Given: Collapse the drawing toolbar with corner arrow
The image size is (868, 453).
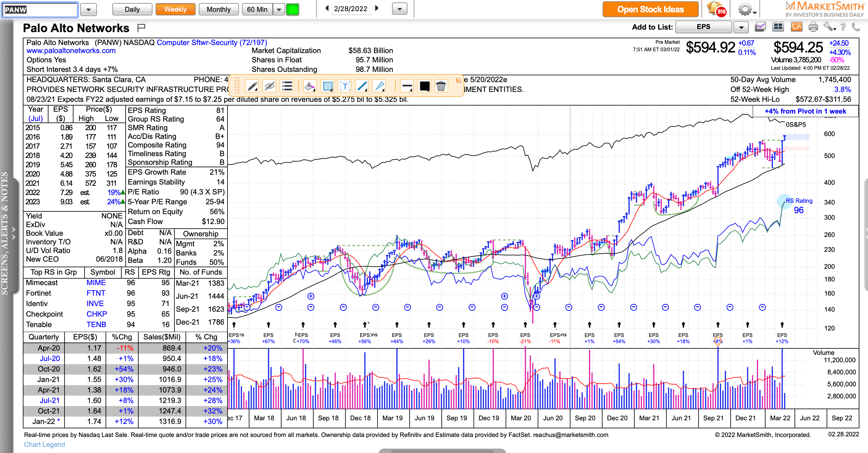Looking at the screenshot, I should (458, 80).
